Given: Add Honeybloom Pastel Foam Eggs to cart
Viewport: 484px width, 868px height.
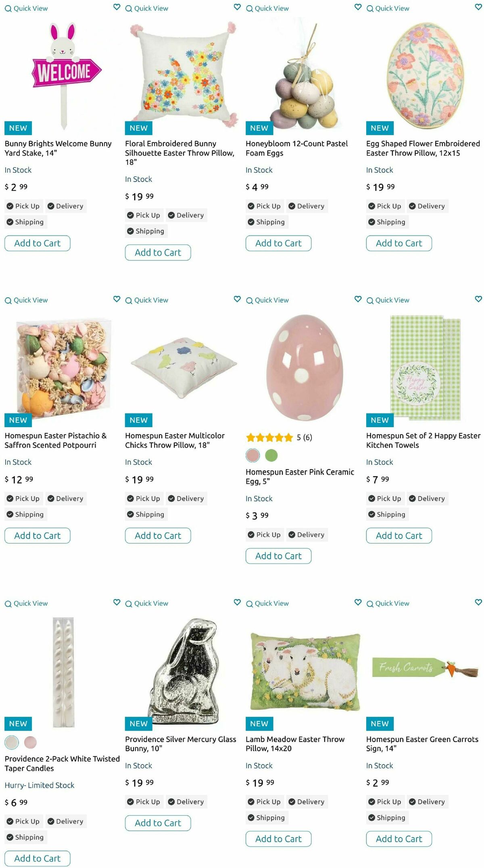Looking at the screenshot, I should [x=278, y=243].
